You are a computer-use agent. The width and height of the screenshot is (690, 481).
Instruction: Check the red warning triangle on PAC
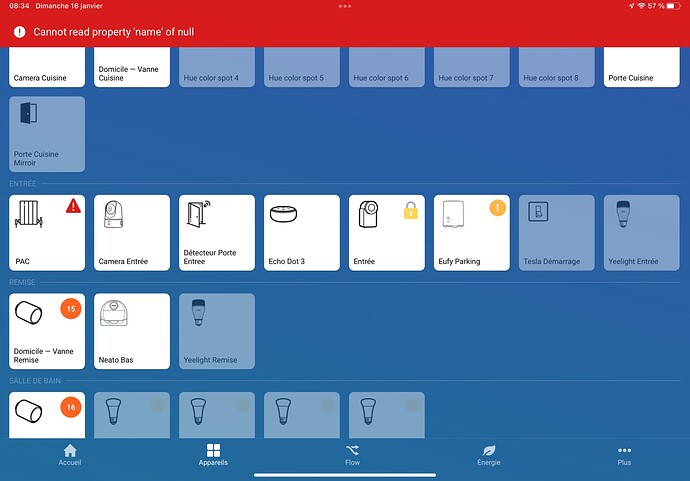[73, 206]
